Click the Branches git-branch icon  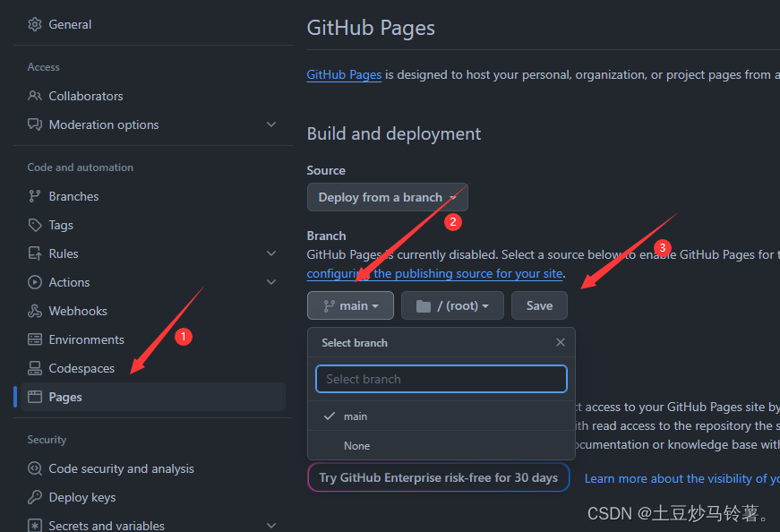tap(34, 196)
